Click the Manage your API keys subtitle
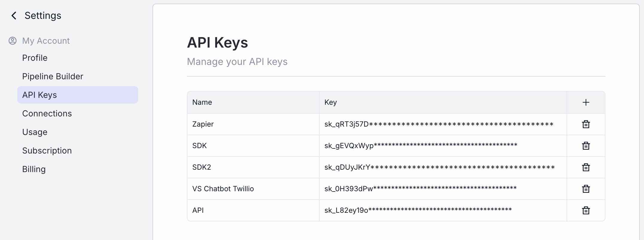This screenshot has height=240, width=644. tap(237, 62)
